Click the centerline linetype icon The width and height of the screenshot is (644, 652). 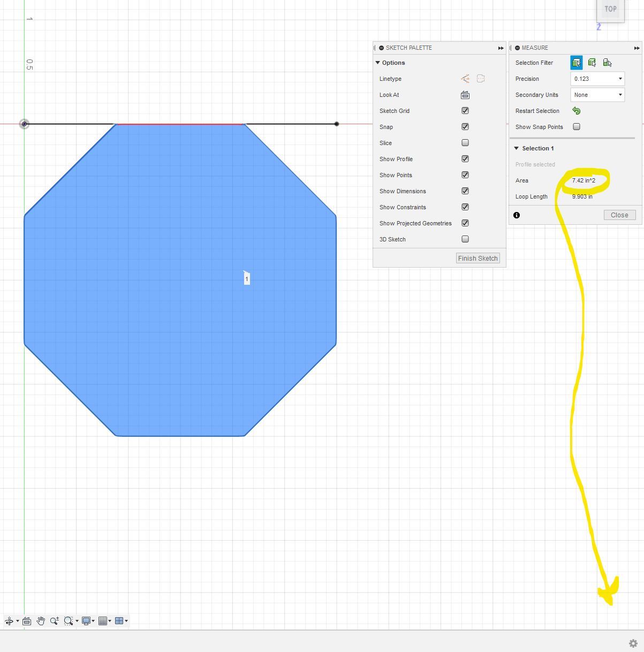[x=481, y=79]
